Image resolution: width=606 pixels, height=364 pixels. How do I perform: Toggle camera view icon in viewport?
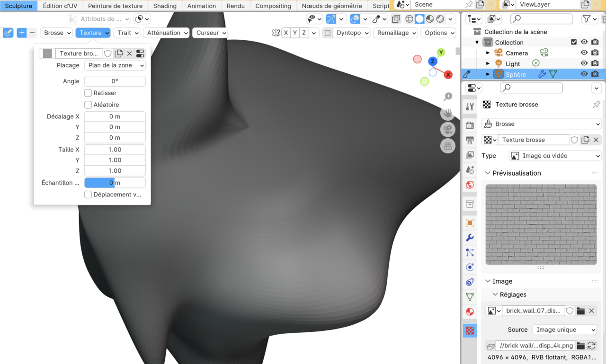447,129
